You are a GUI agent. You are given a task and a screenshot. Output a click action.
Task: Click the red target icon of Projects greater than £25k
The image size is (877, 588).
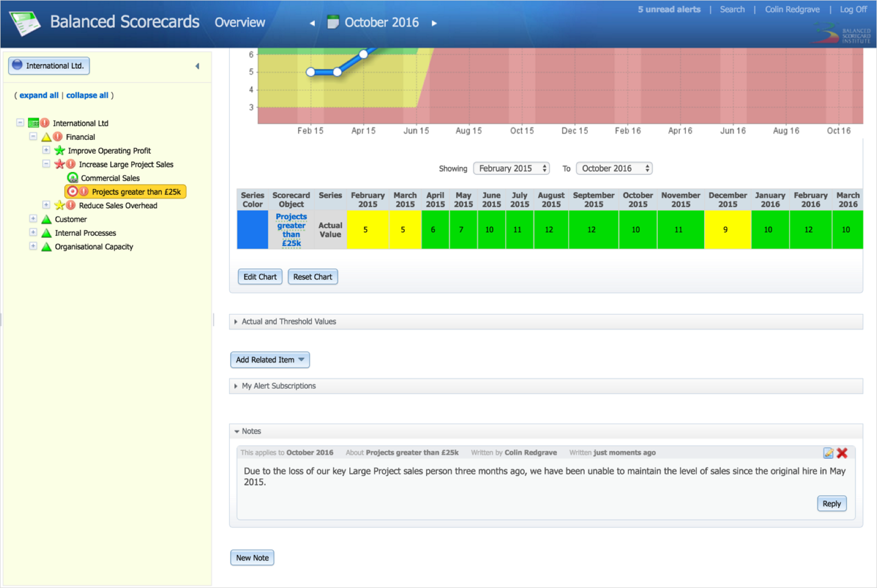click(73, 191)
